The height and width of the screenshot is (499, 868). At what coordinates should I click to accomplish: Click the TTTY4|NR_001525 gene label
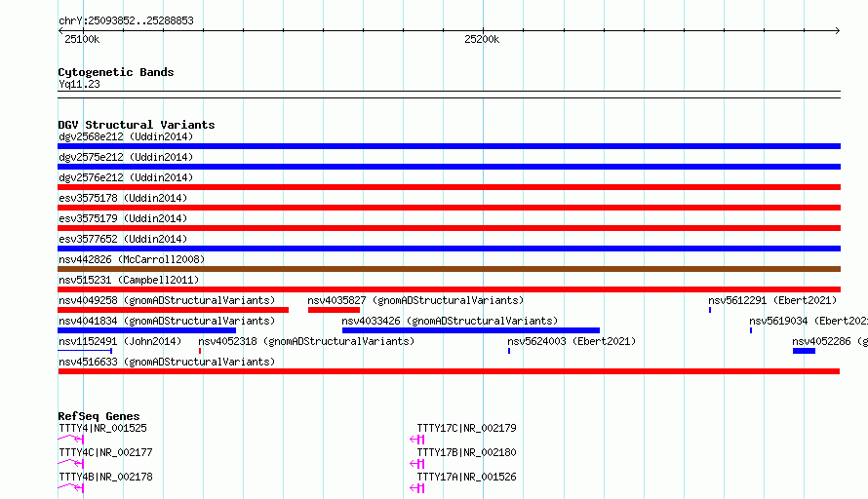103,428
